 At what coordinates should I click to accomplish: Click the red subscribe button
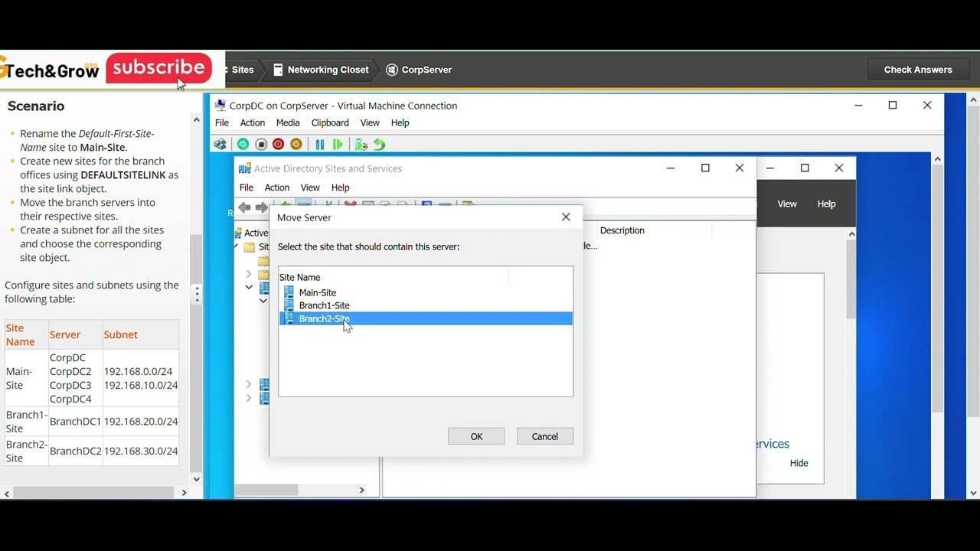click(159, 68)
